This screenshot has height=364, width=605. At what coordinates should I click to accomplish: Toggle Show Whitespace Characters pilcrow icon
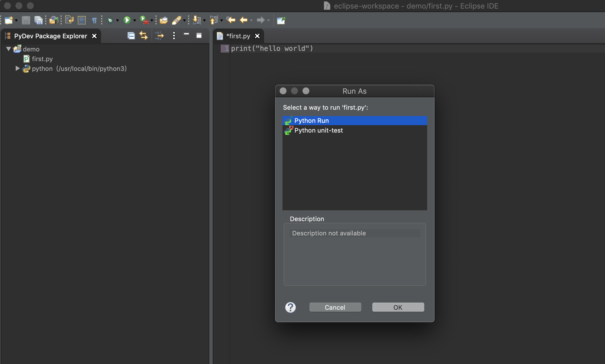(x=94, y=20)
